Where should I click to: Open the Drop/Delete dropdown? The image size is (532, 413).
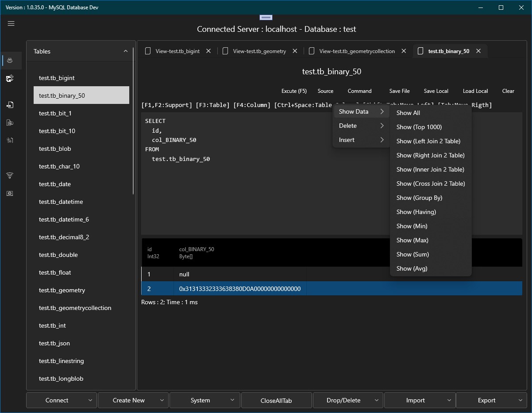click(x=348, y=400)
